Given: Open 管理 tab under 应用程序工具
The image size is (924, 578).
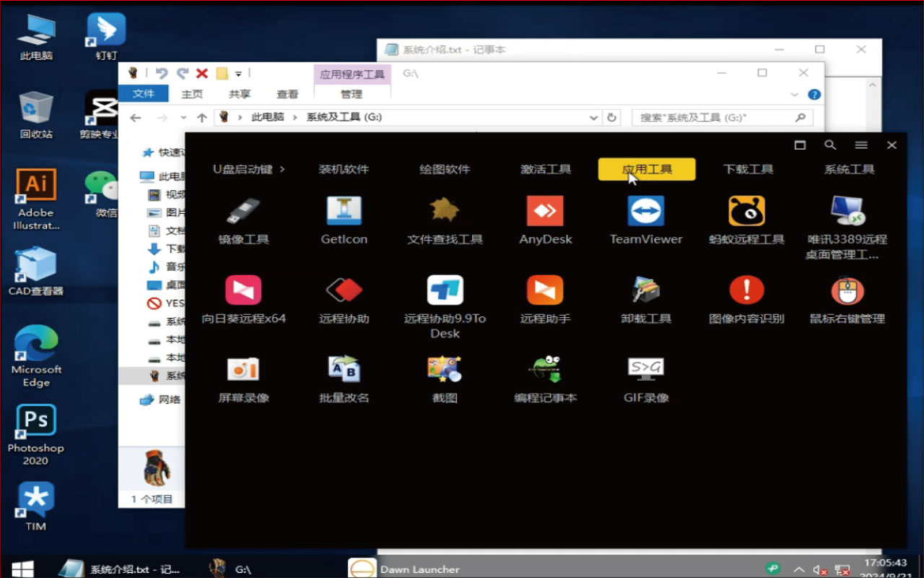Looking at the screenshot, I should click(352, 94).
